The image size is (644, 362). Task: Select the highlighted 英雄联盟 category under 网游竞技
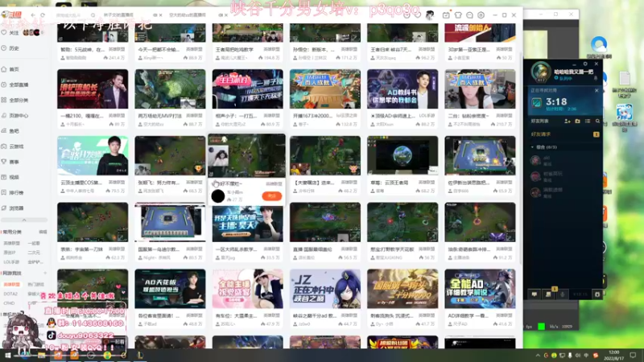coord(11,284)
